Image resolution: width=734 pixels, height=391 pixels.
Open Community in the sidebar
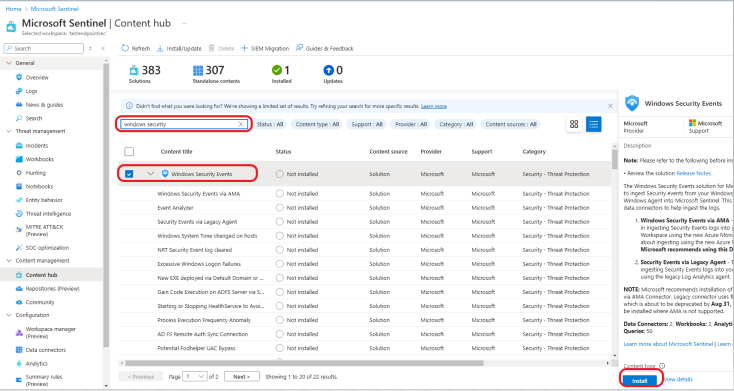click(40, 302)
